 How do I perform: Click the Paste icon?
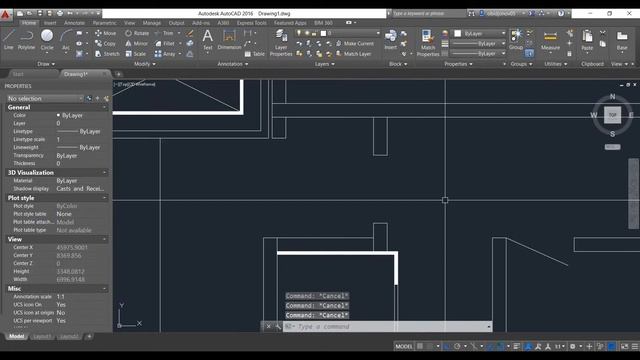coord(587,40)
